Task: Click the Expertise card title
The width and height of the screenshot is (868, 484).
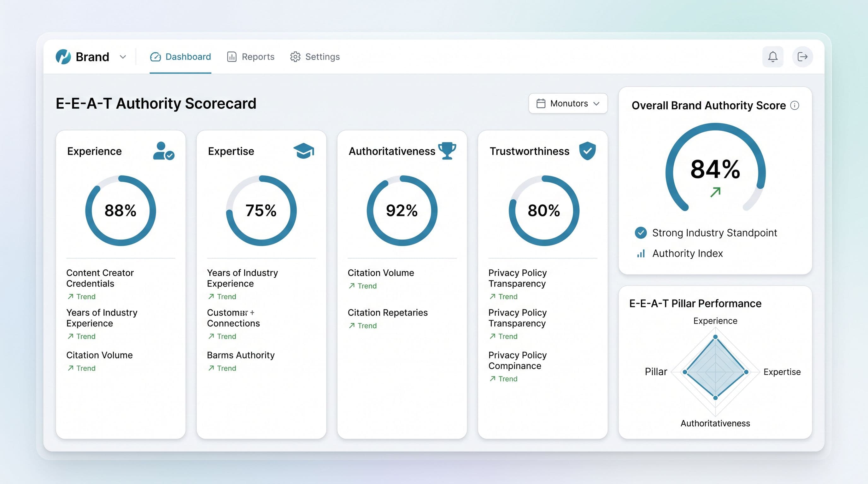Action: (x=231, y=151)
